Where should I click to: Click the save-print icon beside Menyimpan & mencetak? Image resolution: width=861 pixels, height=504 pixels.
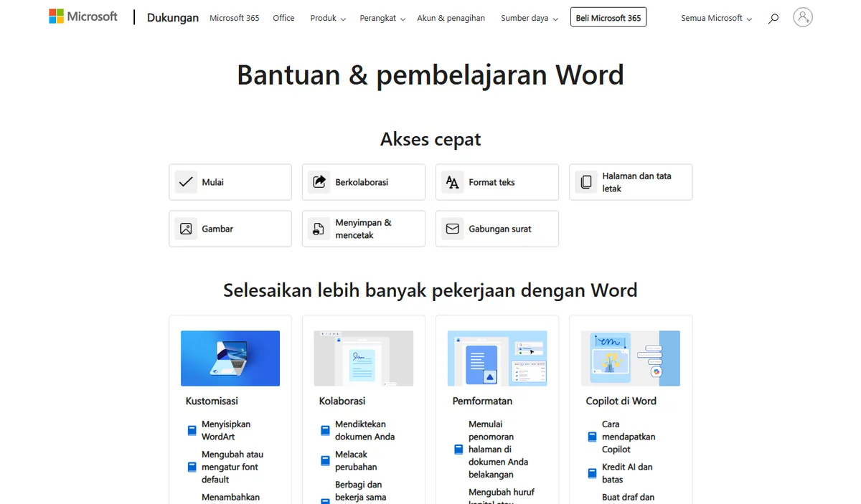pos(319,229)
